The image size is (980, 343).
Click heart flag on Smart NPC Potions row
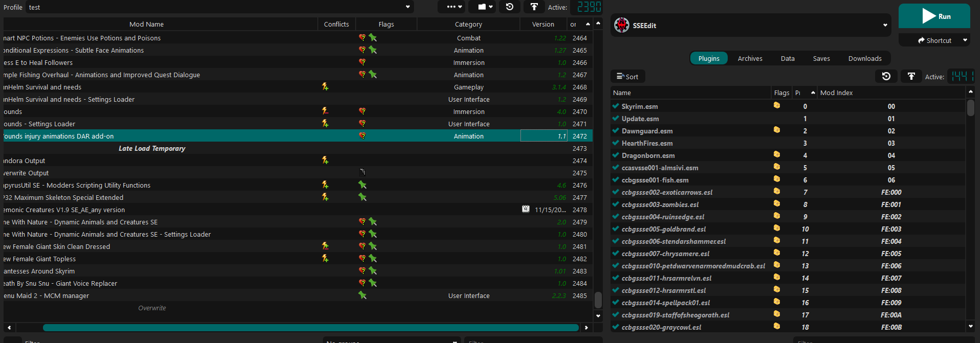point(362,37)
